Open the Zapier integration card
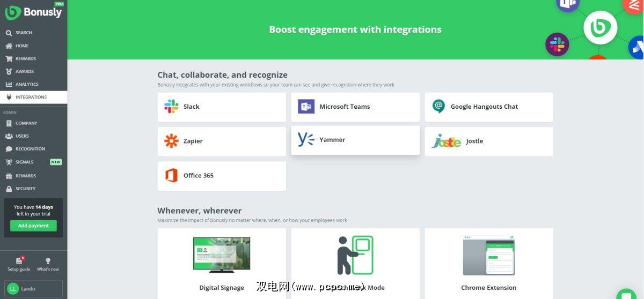 [222, 141]
